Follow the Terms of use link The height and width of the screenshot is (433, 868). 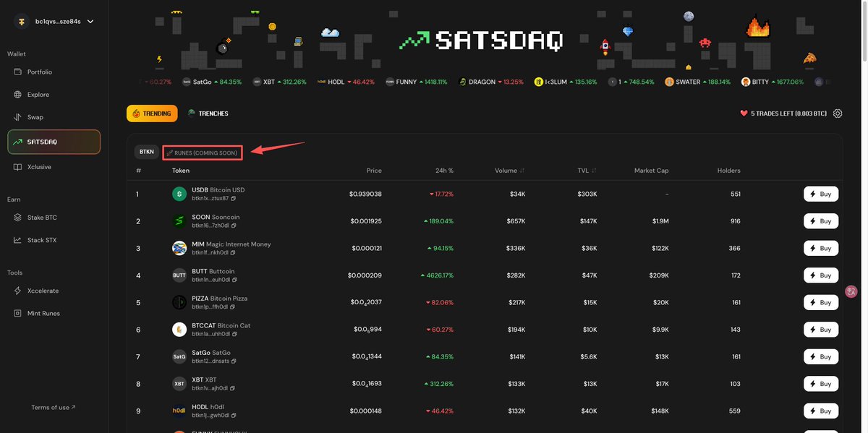click(x=54, y=408)
